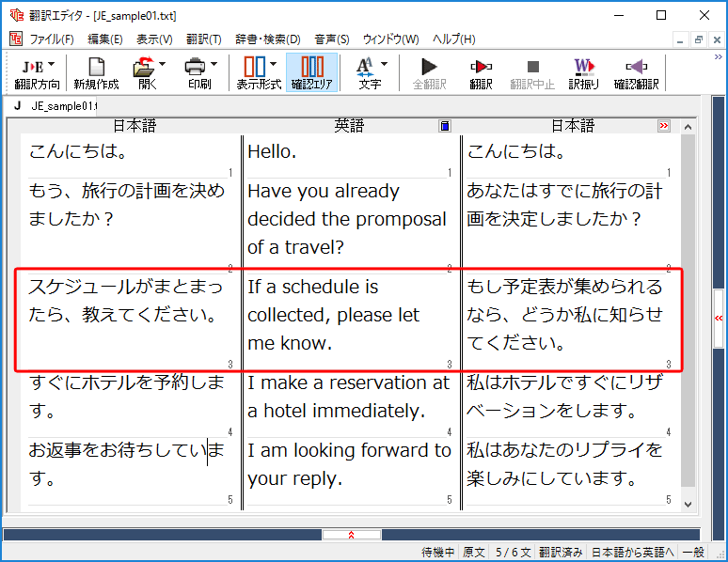
Task: Click the 日本語から英語へ status entry
Action: coord(632,553)
